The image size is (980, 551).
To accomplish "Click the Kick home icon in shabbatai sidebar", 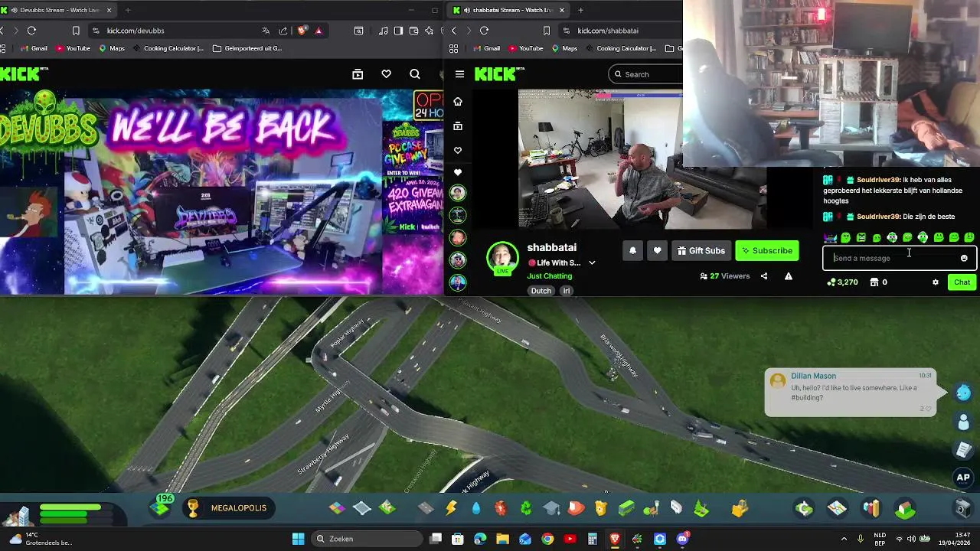I will click(458, 101).
